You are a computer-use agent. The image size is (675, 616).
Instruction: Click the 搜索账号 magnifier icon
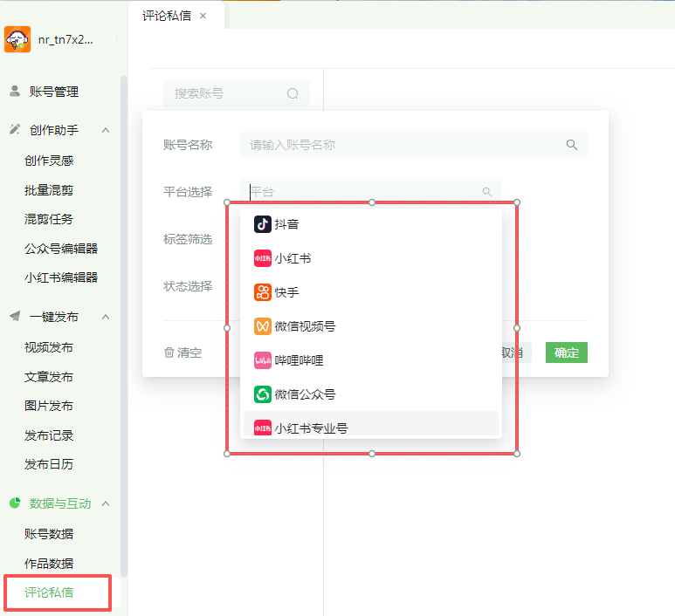tap(293, 93)
